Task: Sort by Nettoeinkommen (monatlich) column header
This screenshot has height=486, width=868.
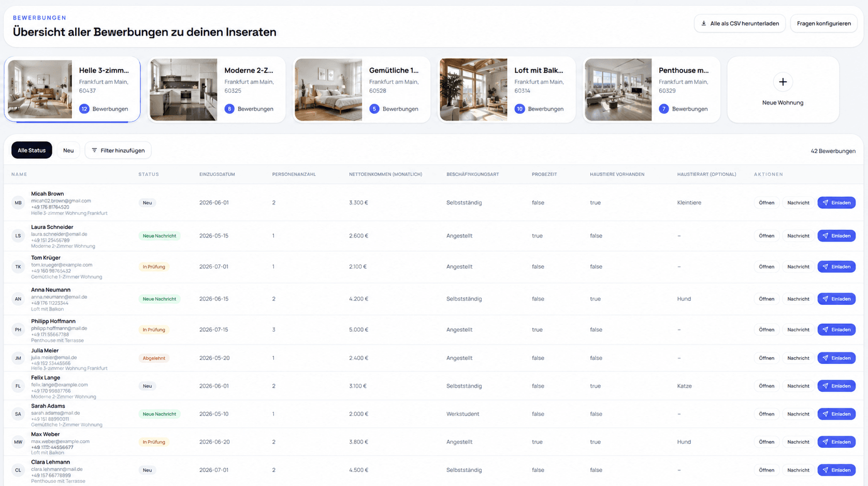Action: click(x=385, y=174)
